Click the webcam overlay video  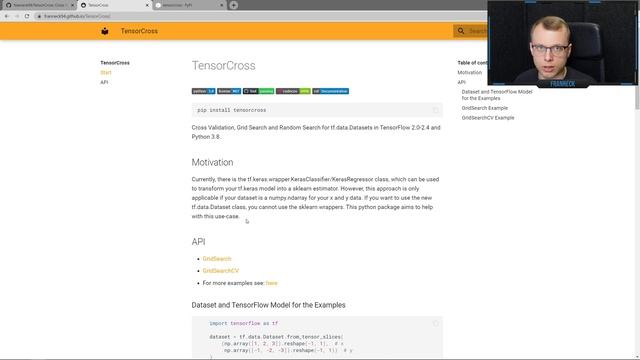point(562,43)
